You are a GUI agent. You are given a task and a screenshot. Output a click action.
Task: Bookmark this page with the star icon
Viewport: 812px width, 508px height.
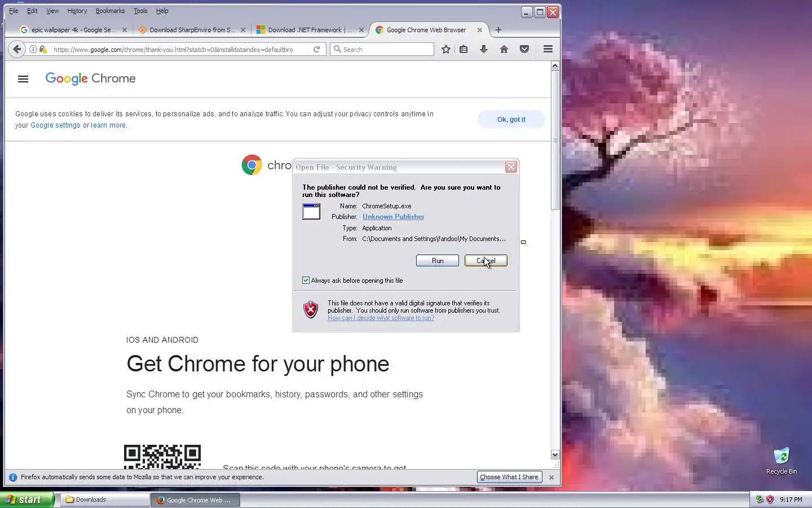pos(446,49)
